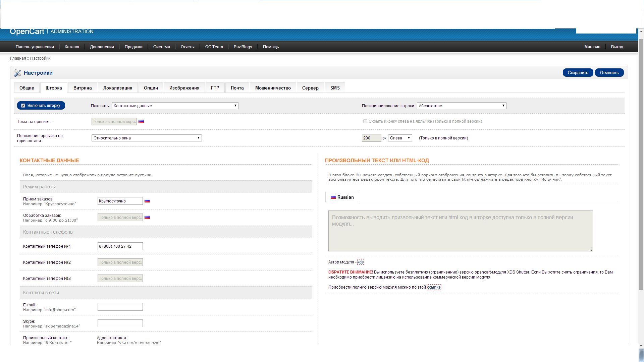This screenshot has width=644, height=362.
Task: Open the Слева side dropdown
Action: tap(400, 138)
